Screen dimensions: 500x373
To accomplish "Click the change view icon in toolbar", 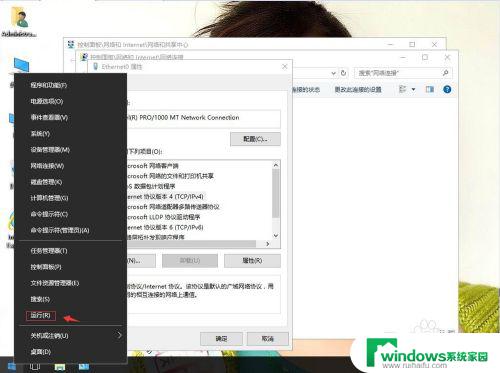I will 403,89.
